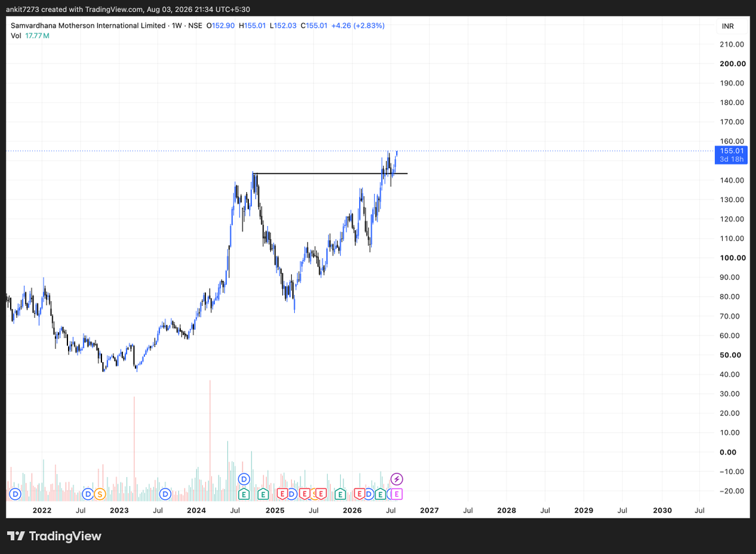Click the 2024 time axis label
Viewport: 756px width, 554px height.
[x=197, y=511]
